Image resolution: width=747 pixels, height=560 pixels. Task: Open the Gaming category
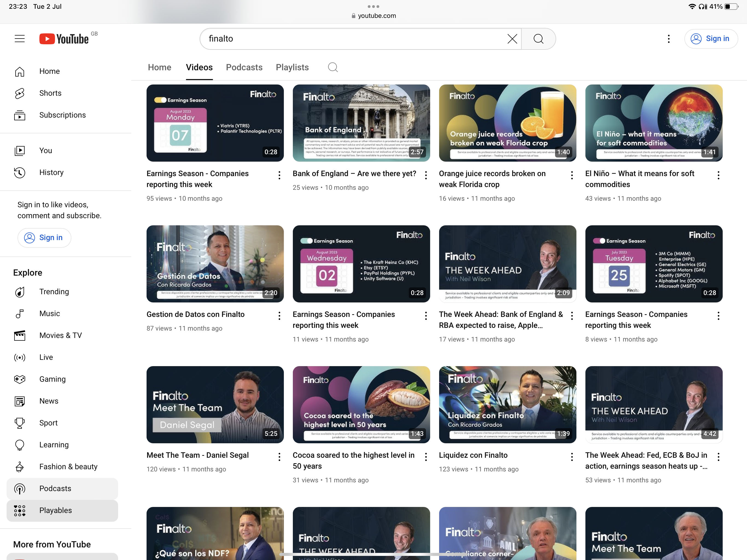pyautogui.click(x=52, y=379)
